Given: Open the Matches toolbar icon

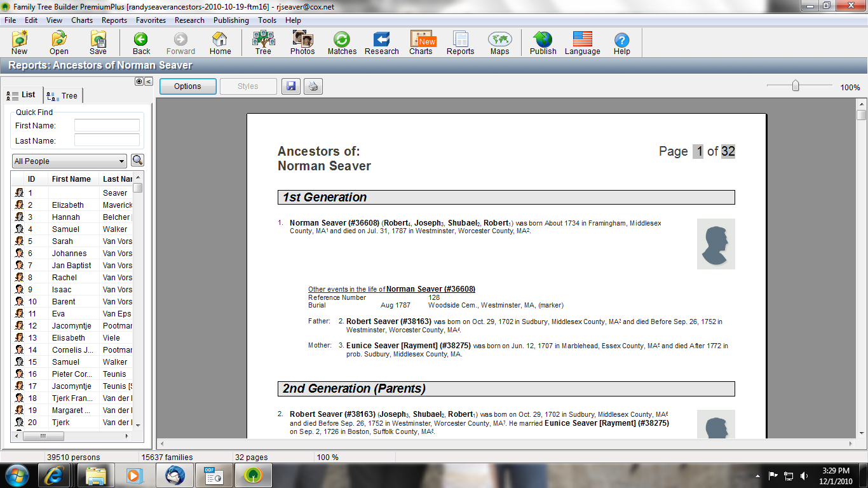Looking at the screenshot, I should [342, 43].
